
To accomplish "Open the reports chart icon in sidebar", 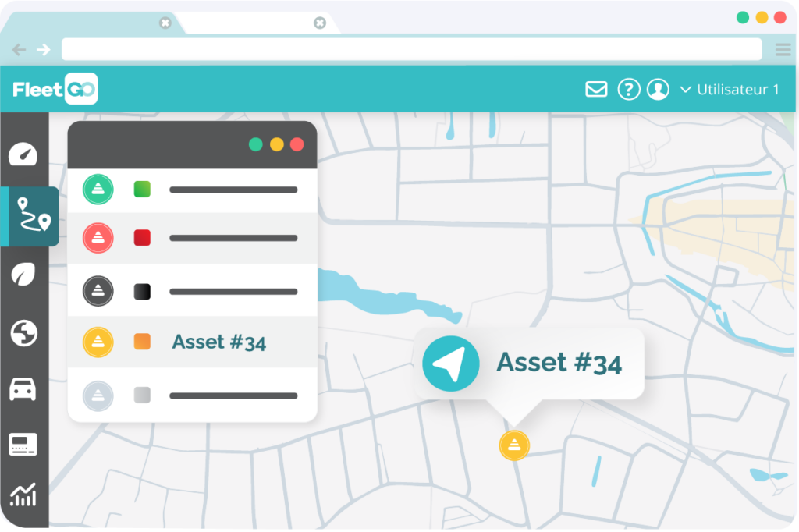I will point(23,495).
